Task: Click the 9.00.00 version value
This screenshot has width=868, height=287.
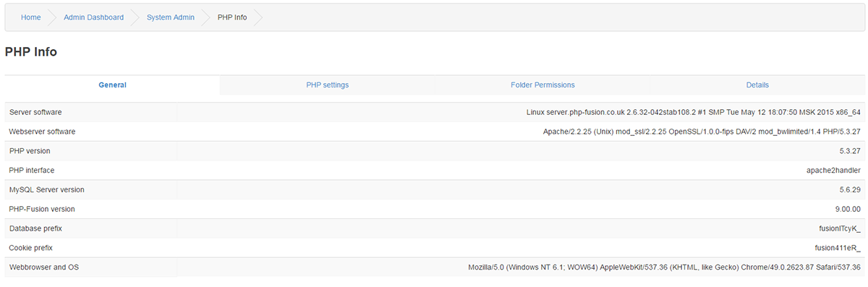Action: 847,209
